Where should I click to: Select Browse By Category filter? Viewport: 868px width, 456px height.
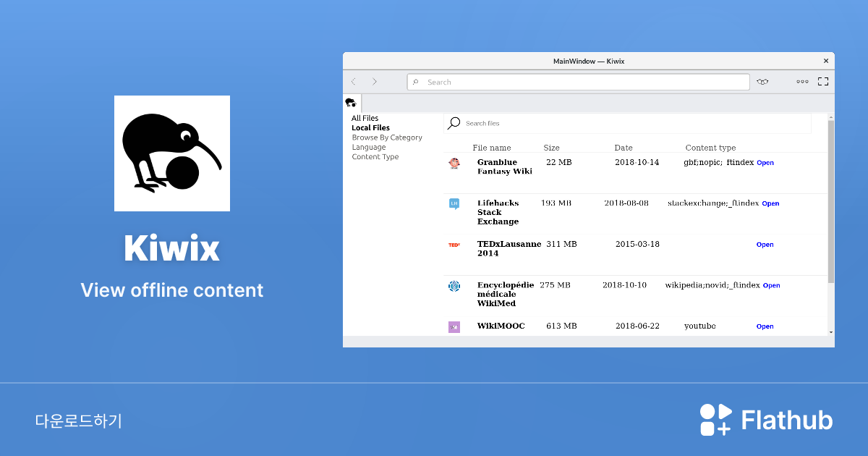[387, 137]
